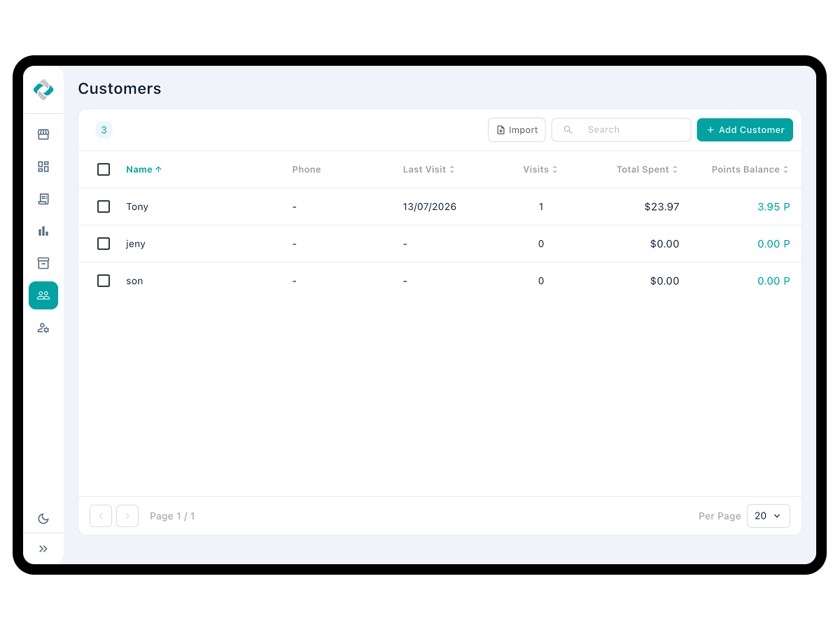
Task: Open the user settings icon in sidebar
Action: coord(43,328)
